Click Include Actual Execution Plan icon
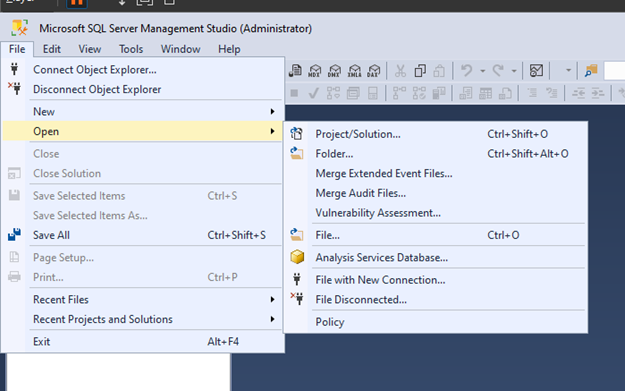Image resolution: width=625 pixels, height=391 pixels. click(399, 93)
